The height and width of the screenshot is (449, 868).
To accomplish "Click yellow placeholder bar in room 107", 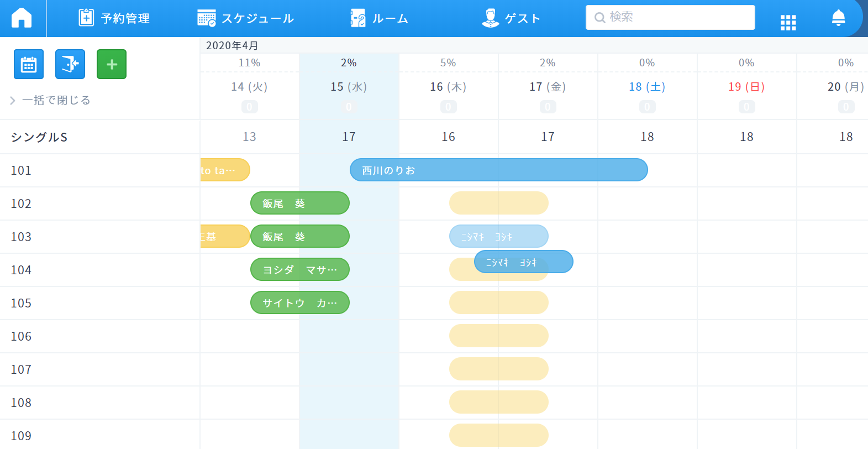I will click(x=499, y=369).
